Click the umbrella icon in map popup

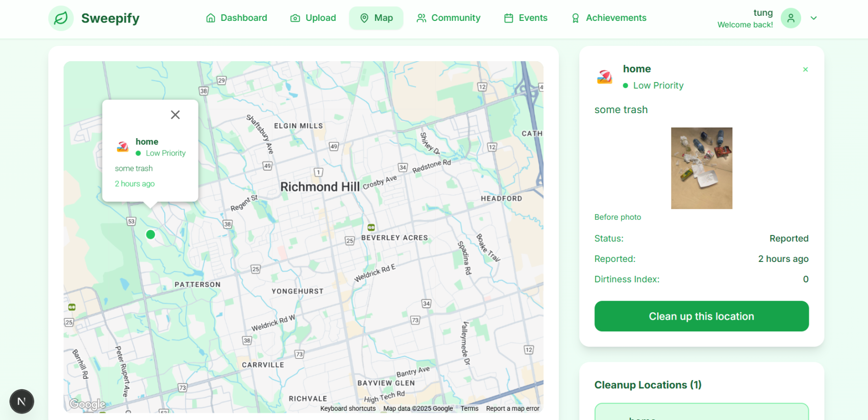[x=122, y=147]
